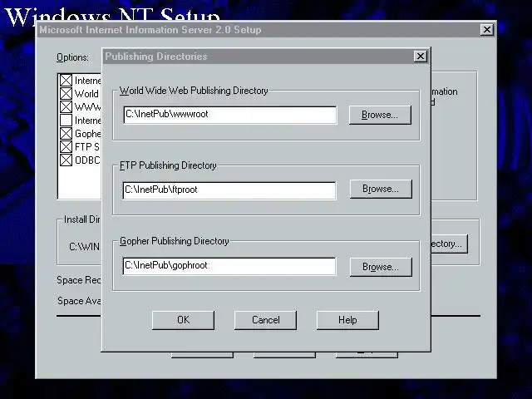Toggle the first Interne... option checkbox
Screen dimensions: 532x399
point(66,81)
